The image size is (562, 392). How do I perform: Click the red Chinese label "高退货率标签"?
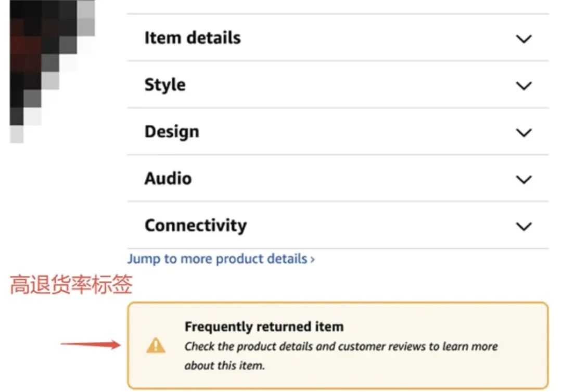[71, 285]
